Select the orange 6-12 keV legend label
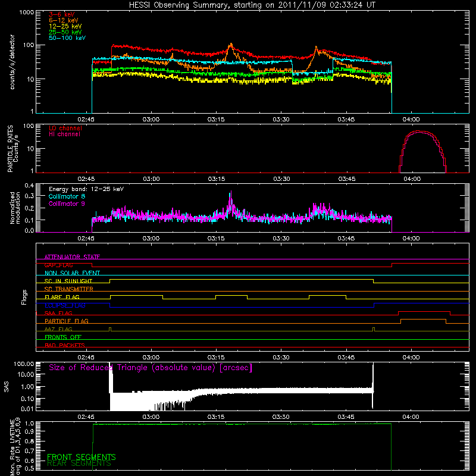 tap(64, 20)
